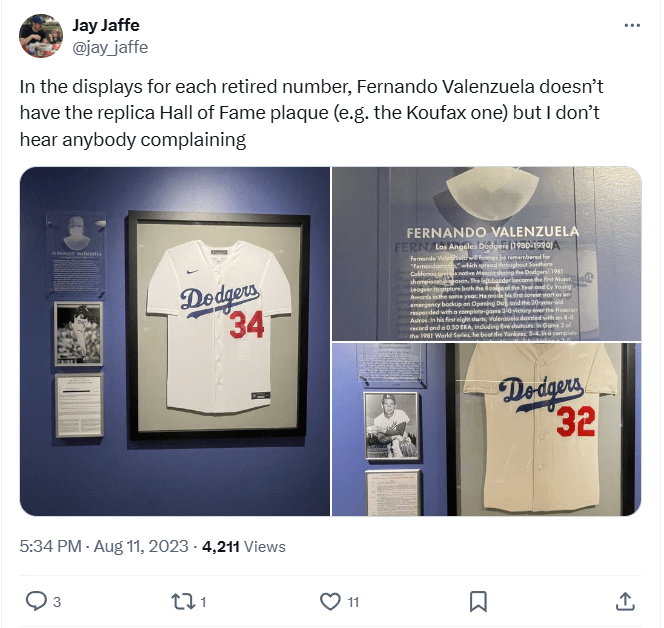Open the number 32 Koufax jersey photo
The image size is (664, 628).
coord(487,429)
